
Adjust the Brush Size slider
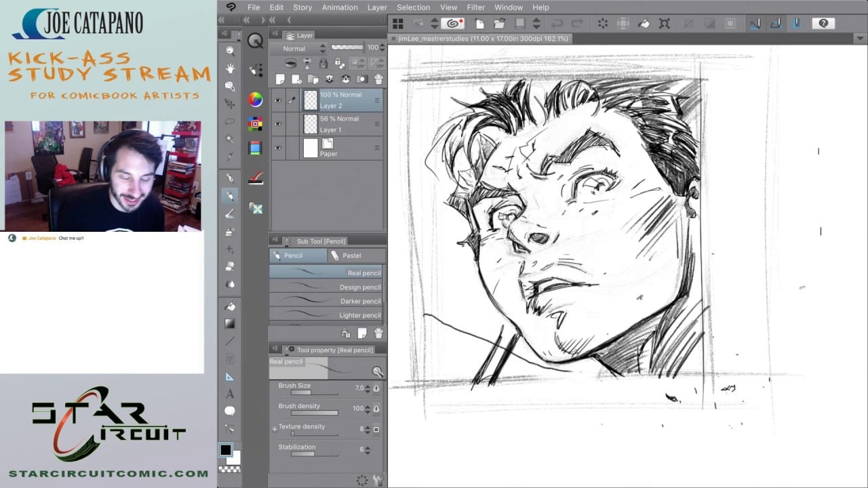point(314,392)
